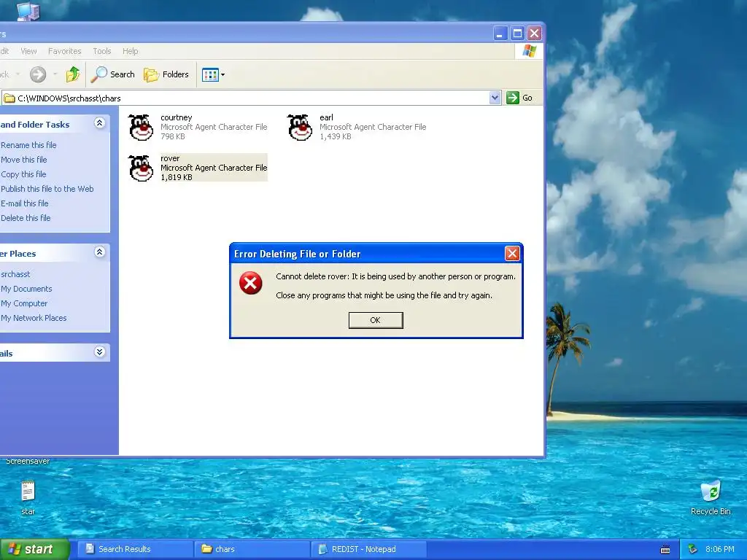The width and height of the screenshot is (747, 560).
Task: Click the courtney file name
Action: 177,117
